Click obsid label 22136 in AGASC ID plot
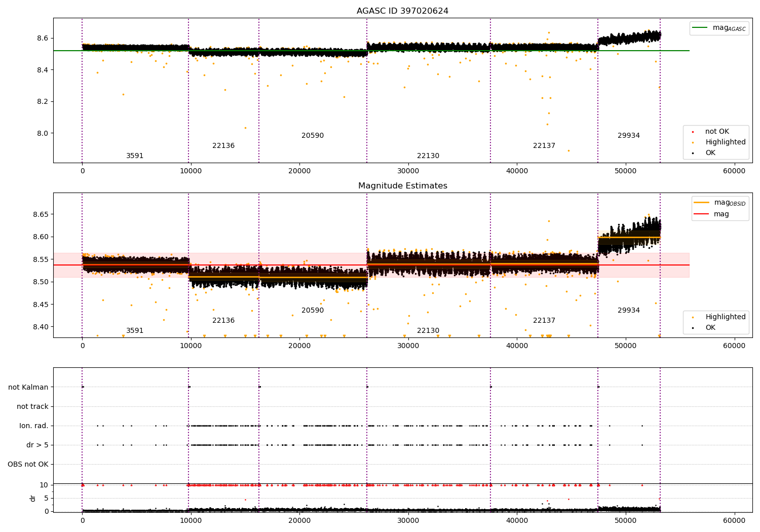 (x=223, y=146)
